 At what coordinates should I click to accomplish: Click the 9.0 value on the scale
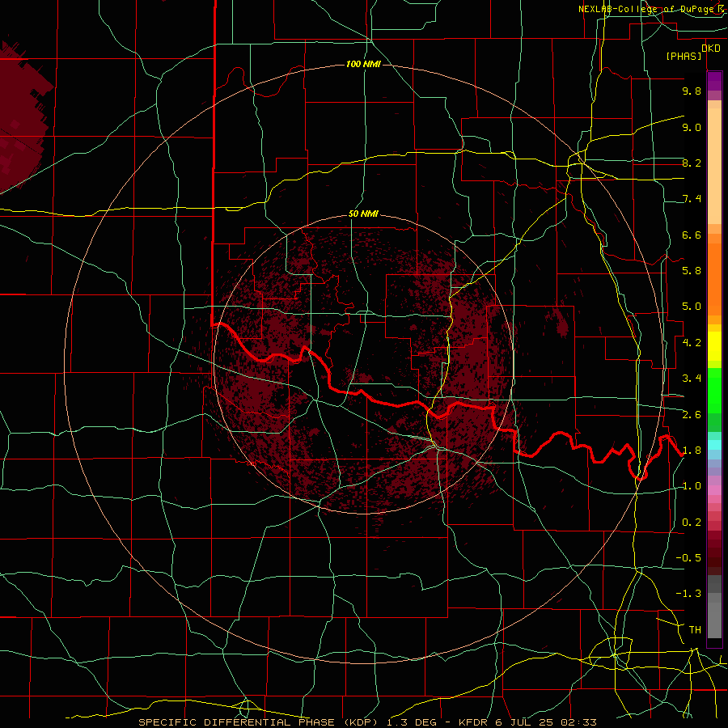pyautogui.click(x=692, y=127)
